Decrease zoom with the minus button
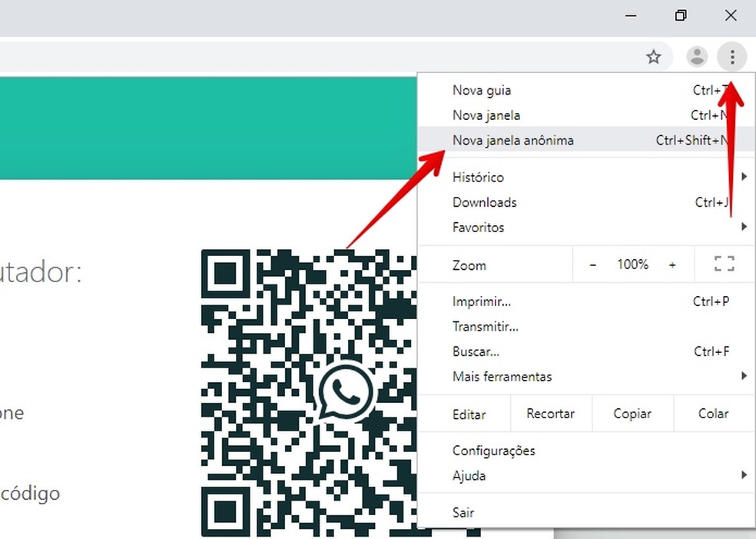The image size is (756, 539). 593,265
